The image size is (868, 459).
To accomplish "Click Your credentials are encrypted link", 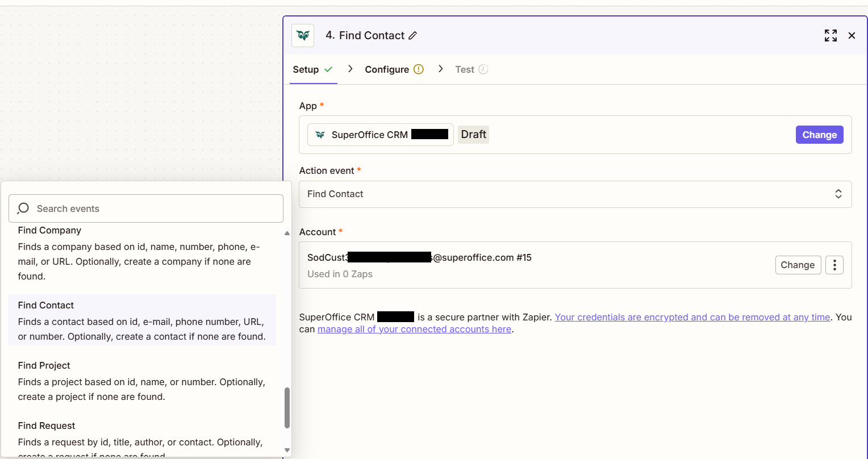I will (x=692, y=317).
